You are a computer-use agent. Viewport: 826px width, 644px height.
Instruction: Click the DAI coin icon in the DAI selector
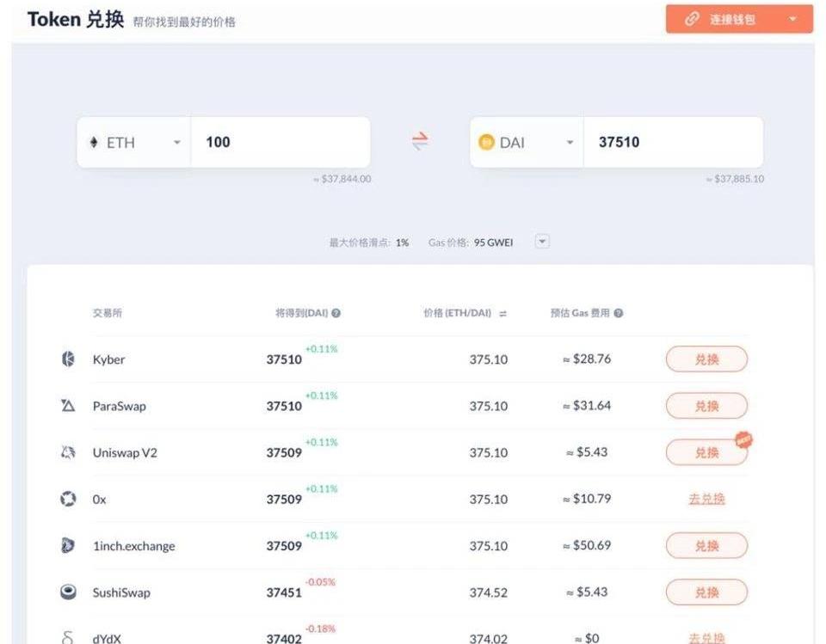[486, 142]
